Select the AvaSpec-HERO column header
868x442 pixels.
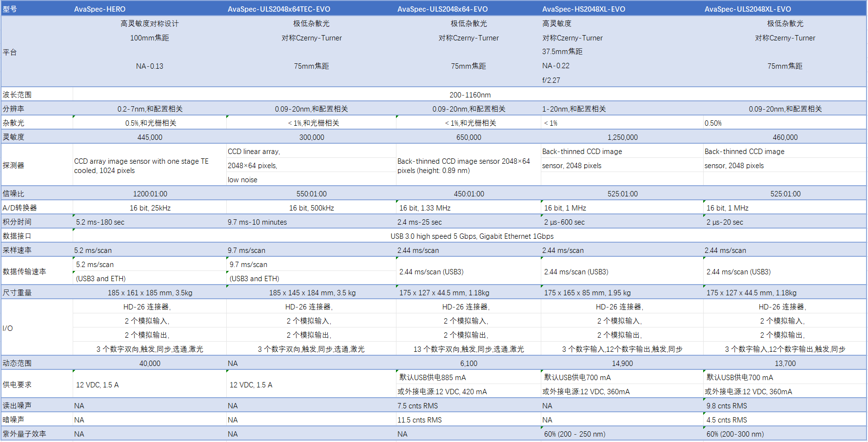(x=150, y=9)
